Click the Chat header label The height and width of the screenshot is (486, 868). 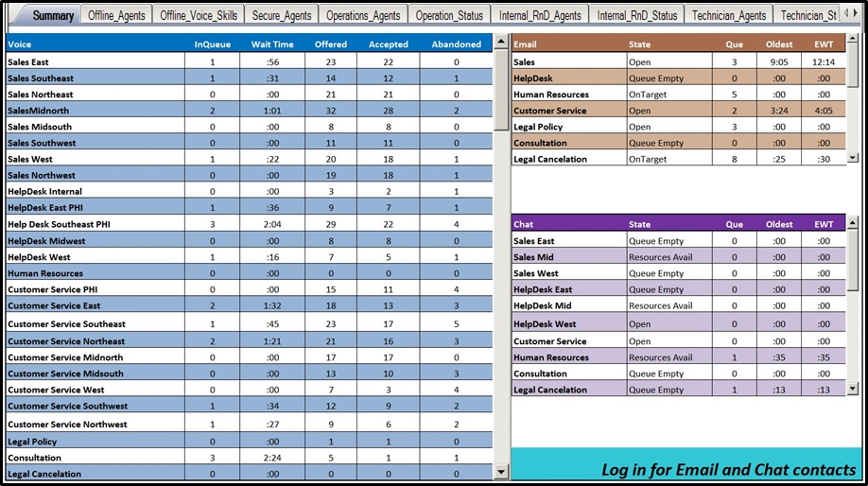pos(523,224)
